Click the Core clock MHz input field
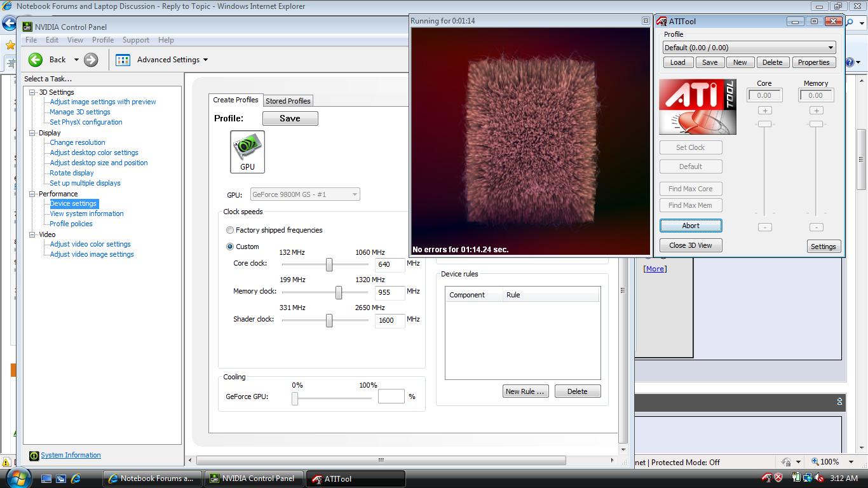 (x=390, y=264)
